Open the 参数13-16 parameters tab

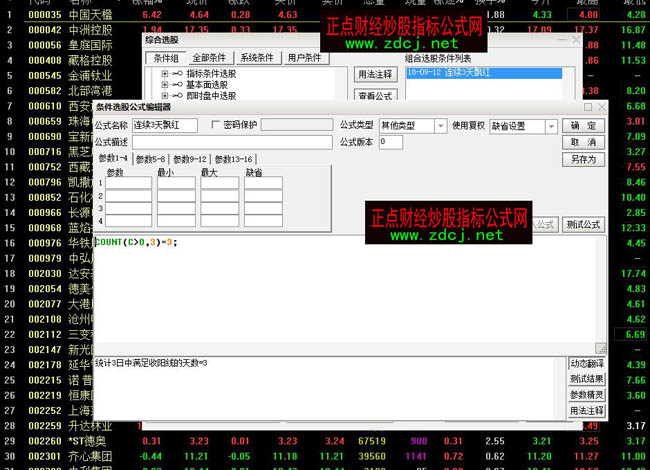click(231, 159)
